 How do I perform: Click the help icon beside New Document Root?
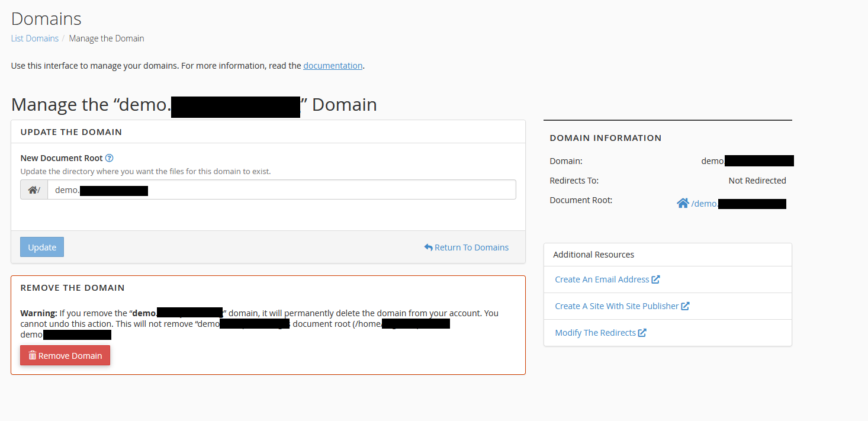109,158
